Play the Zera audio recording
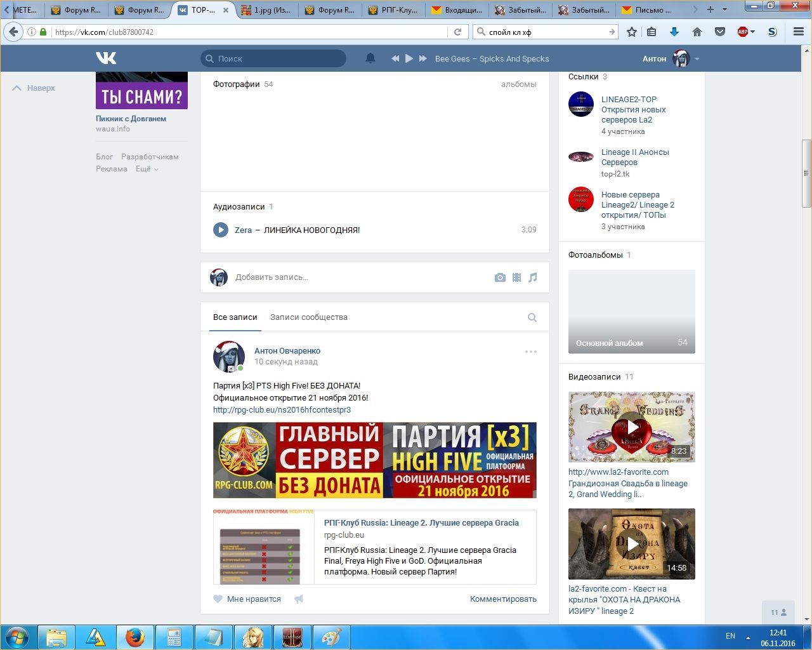Image resolution: width=812 pixels, height=650 pixels. tap(221, 230)
